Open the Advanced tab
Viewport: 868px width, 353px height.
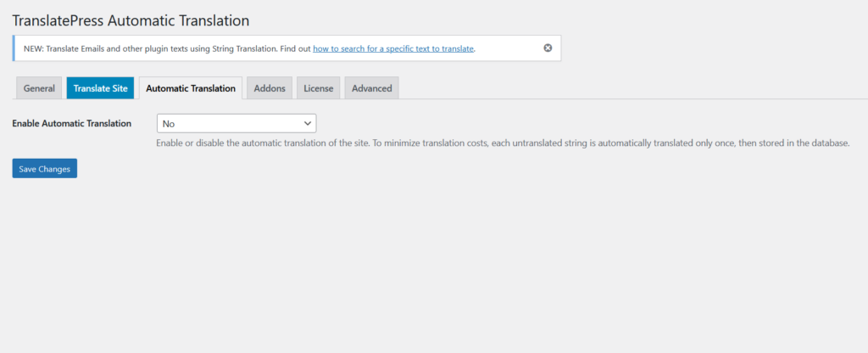(x=371, y=88)
